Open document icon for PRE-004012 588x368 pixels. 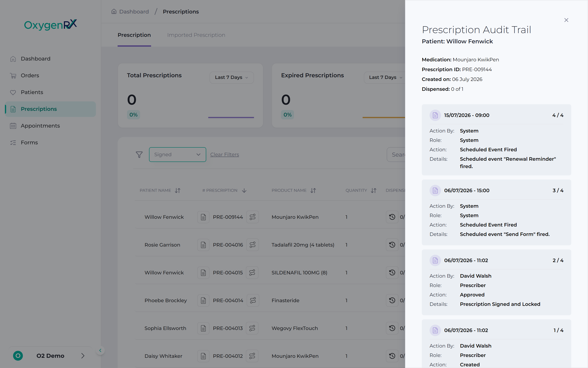203,356
